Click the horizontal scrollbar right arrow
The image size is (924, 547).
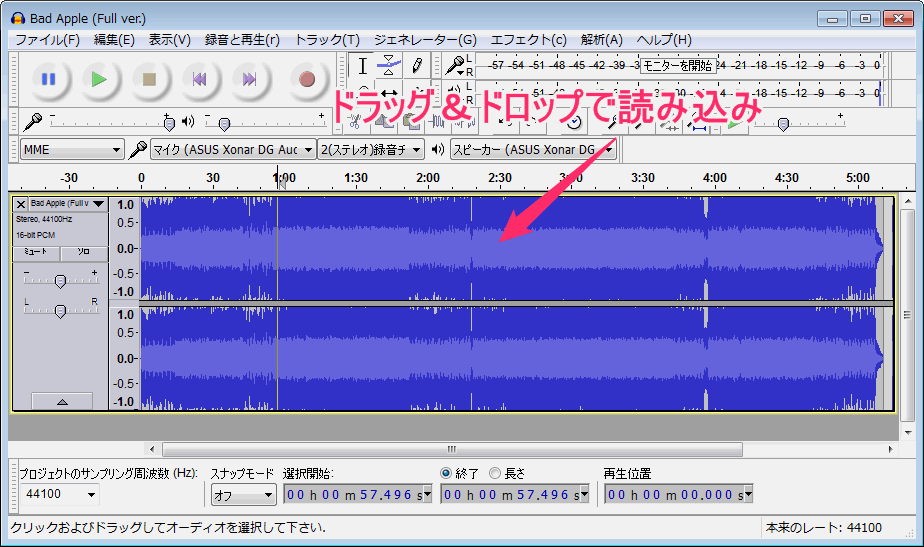890,449
